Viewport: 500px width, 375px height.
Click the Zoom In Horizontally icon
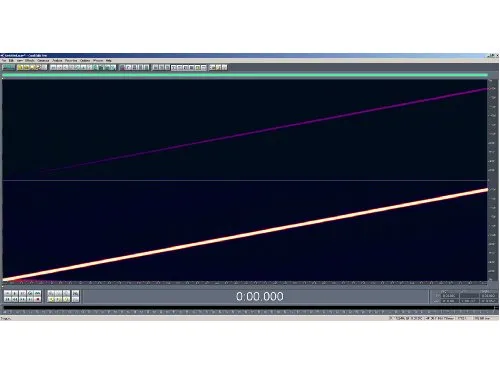tap(51, 293)
